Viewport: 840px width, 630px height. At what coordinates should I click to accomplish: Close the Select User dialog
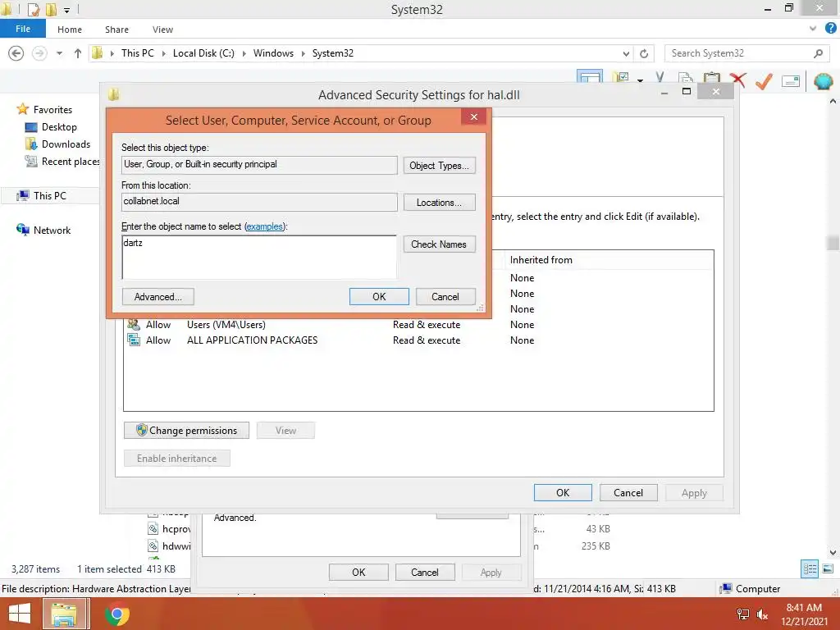point(473,116)
